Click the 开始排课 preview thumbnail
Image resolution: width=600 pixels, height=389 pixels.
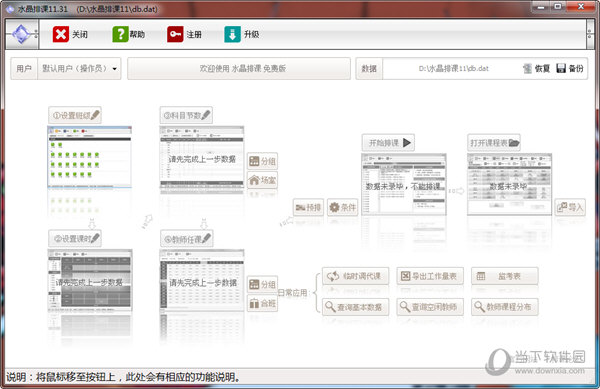tap(404, 184)
